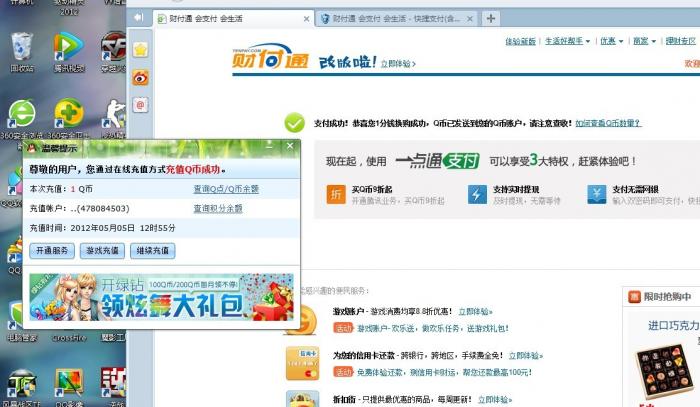This screenshot has height=407, width=700.
Task: Open the @ mail icon in browser sidebar
Action: click(140, 105)
